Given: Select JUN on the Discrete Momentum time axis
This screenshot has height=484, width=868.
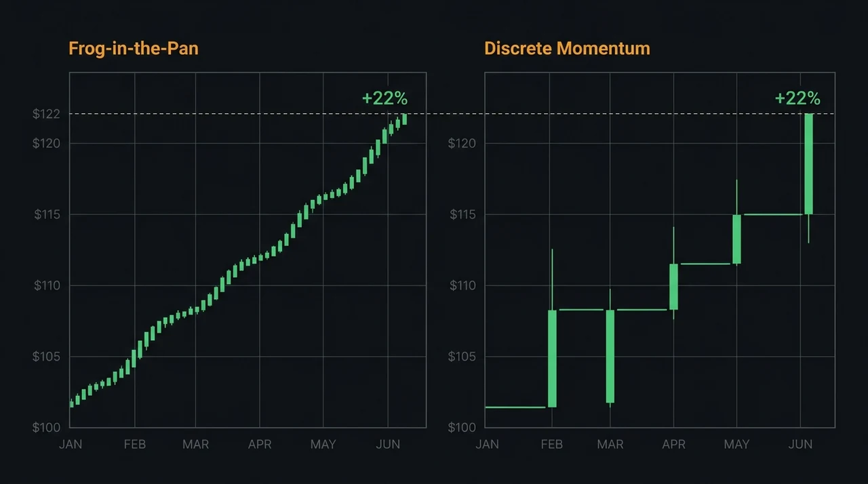Looking at the screenshot, I should coord(801,445).
